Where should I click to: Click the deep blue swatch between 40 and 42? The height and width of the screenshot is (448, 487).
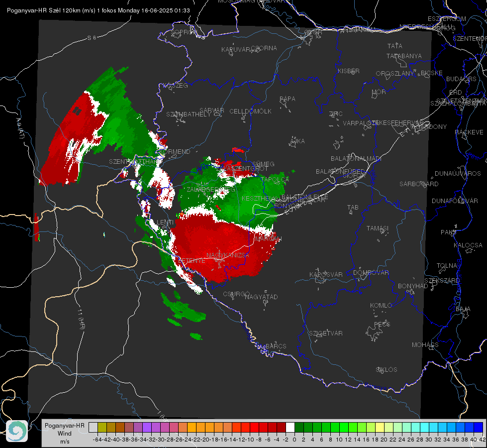(x=479, y=428)
